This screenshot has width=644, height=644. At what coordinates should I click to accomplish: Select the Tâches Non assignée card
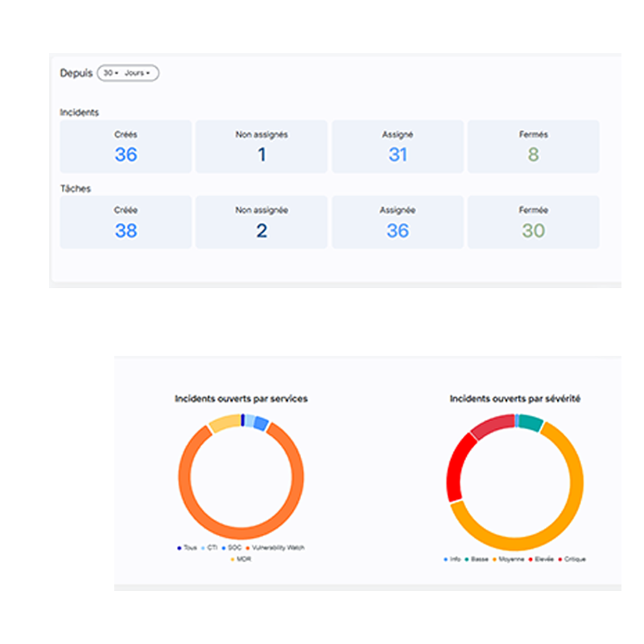point(262,222)
